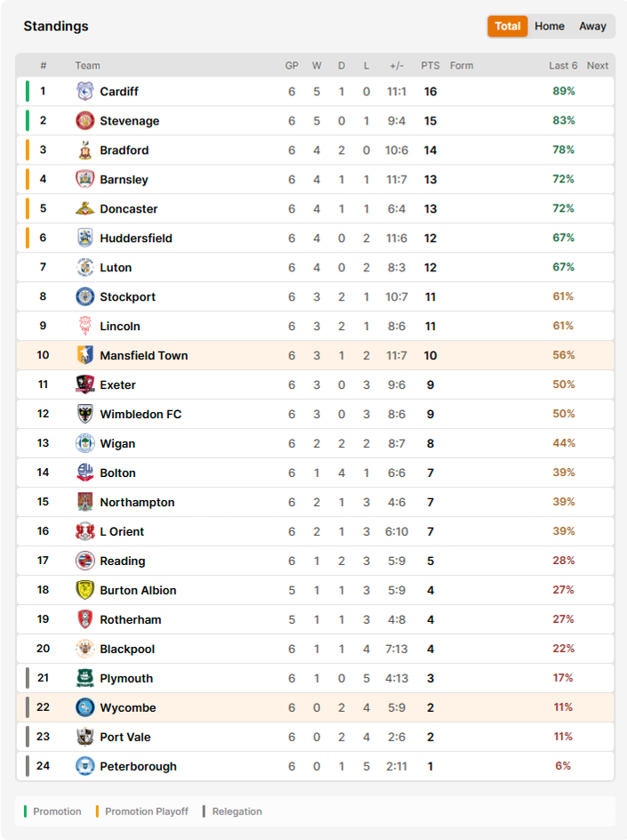This screenshot has height=840, width=627.
Task: Click the Last 6 column header
Action: pos(563,65)
